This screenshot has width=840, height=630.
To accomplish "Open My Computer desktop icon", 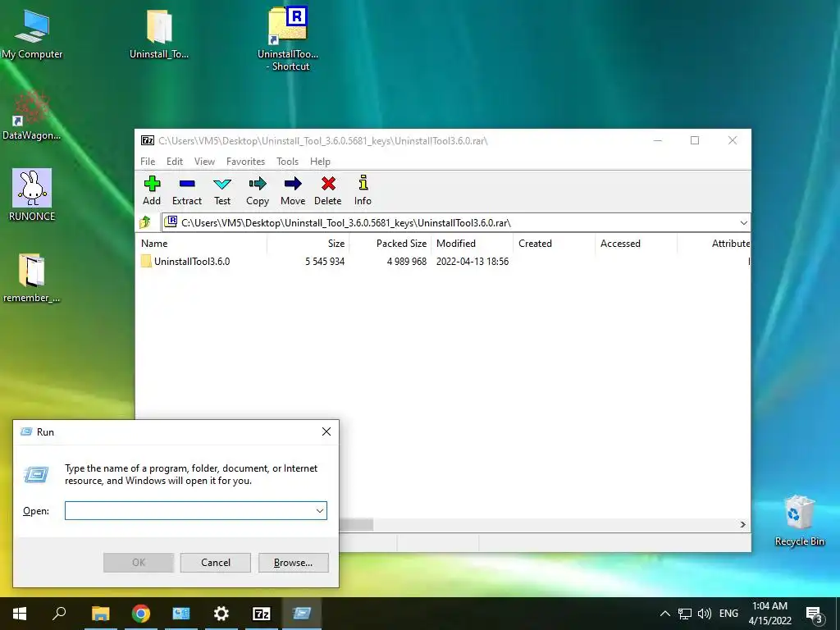I will (32, 34).
